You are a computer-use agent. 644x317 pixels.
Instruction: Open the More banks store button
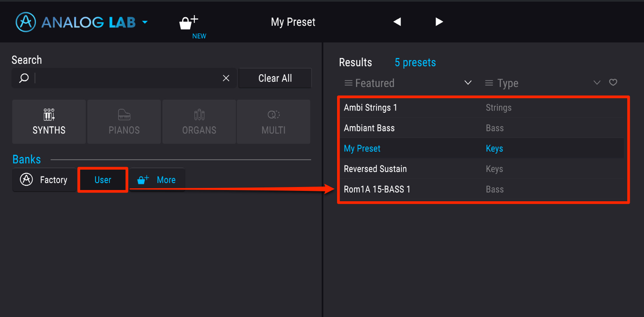click(157, 180)
